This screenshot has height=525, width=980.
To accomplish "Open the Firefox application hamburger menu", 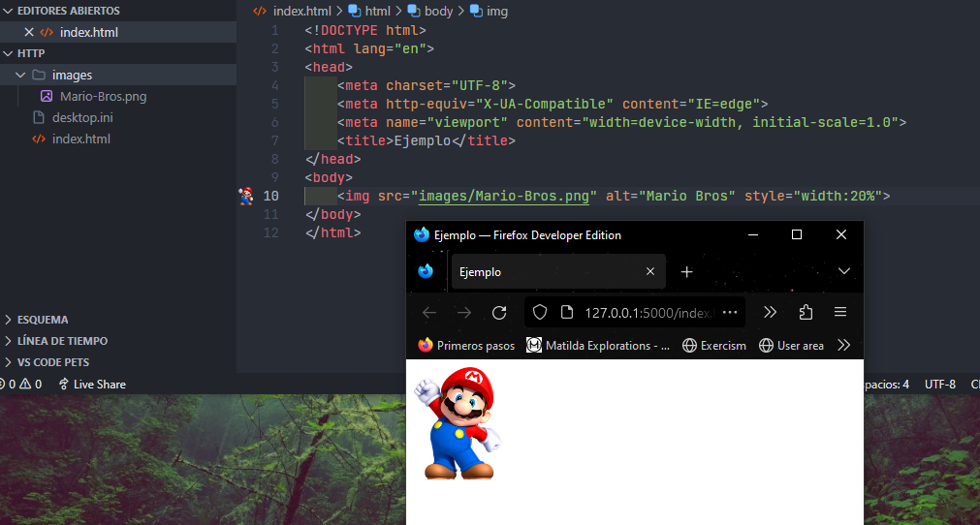I will [x=840, y=312].
